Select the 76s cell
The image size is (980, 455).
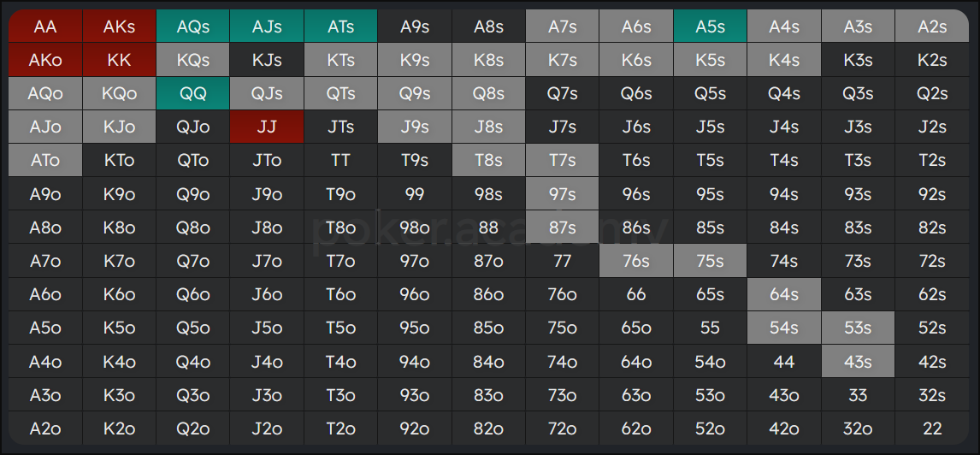click(636, 261)
